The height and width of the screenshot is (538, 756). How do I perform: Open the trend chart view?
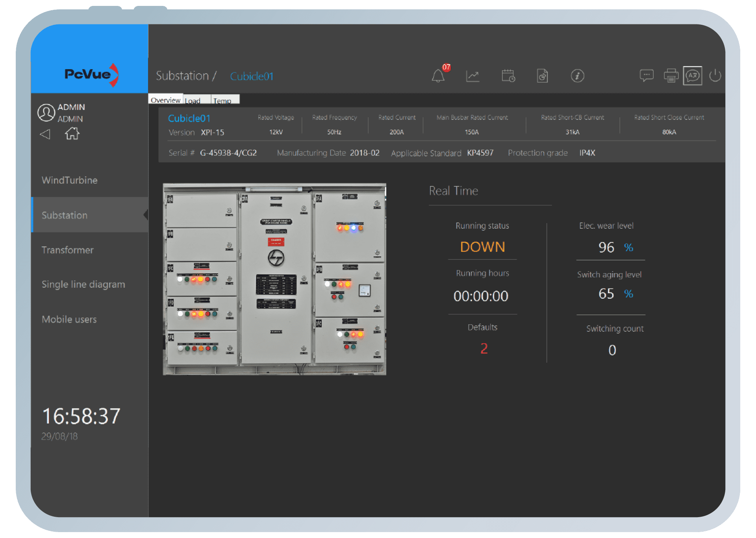[472, 76]
